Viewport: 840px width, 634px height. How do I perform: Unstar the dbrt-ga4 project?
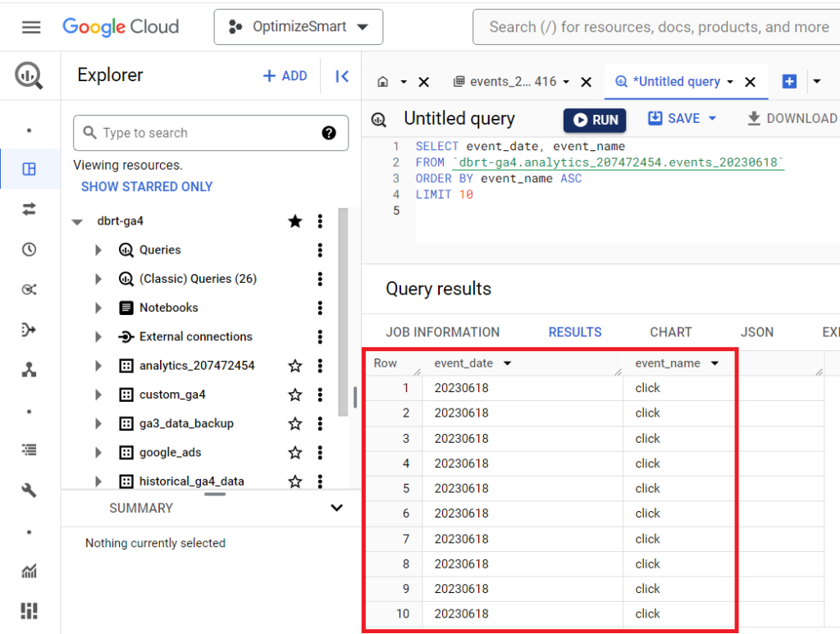(294, 221)
